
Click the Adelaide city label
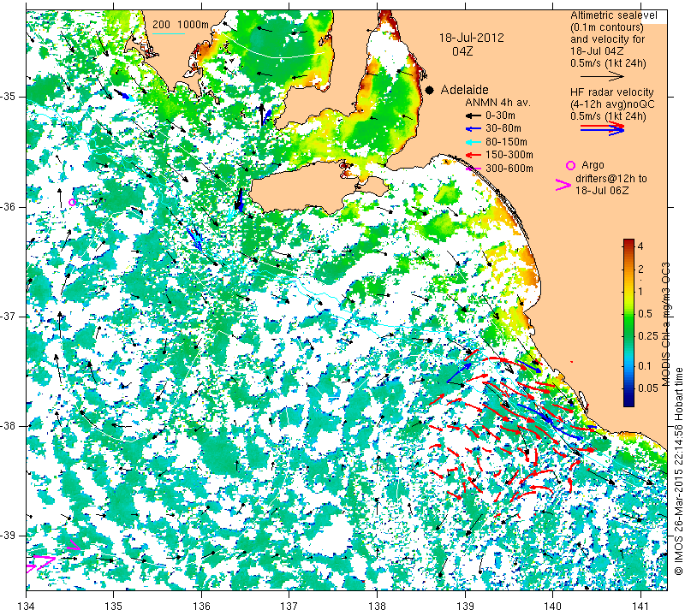[x=464, y=90]
